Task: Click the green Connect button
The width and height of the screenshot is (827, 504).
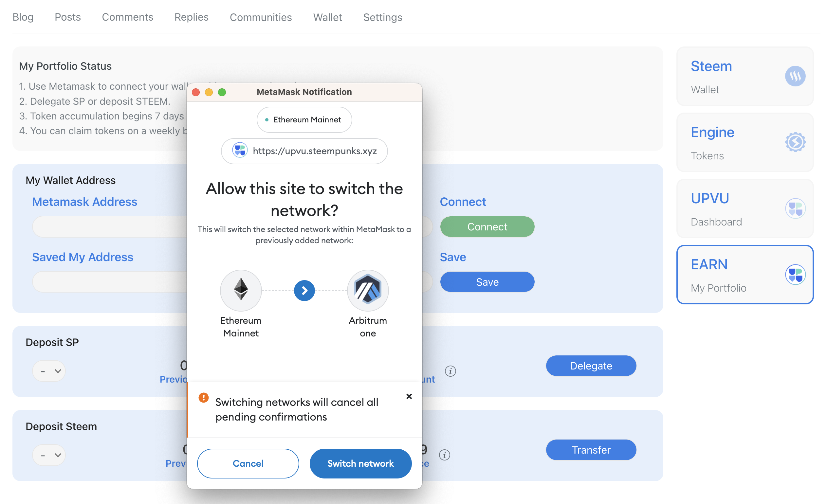Action: pyautogui.click(x=487, y=226)
